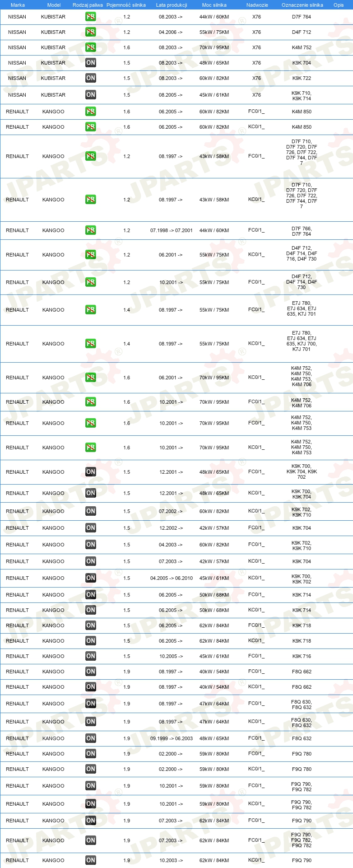Image resolution: width=353 pixels, height=868 pixels.
Task: Select the '04.2005 -> 06.2010' date cell
Action: [x=172, y=578]
